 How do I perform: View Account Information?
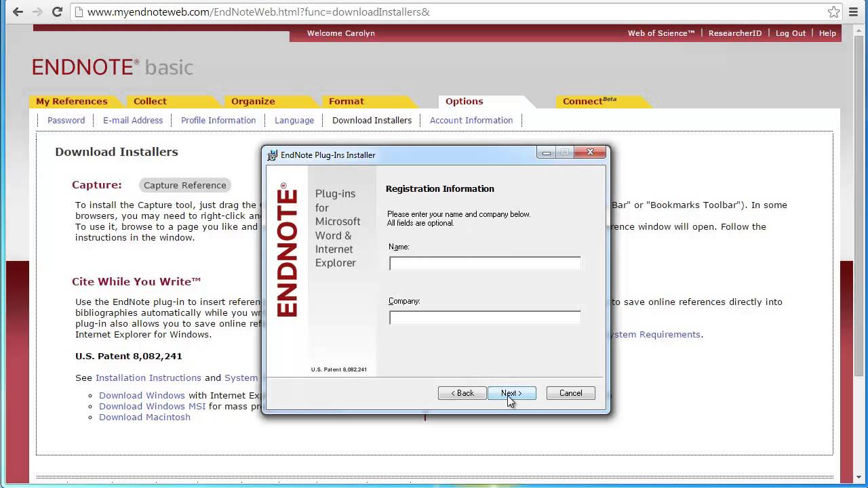pyautogui.click(x=471, y=120)
